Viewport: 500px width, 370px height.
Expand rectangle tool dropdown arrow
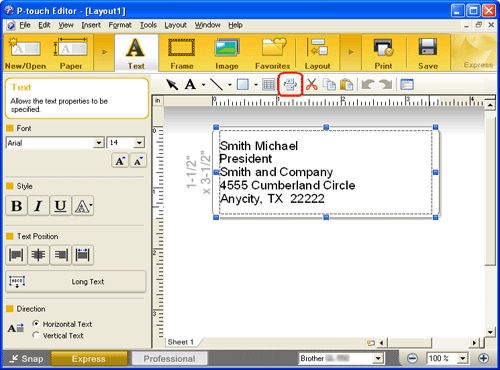tap(256, 85)
